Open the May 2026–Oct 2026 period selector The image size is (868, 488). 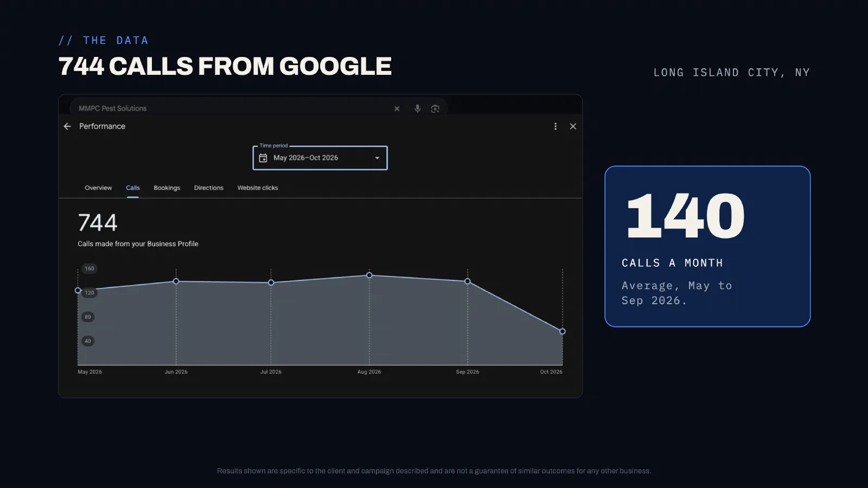click(x=320, y=158)
